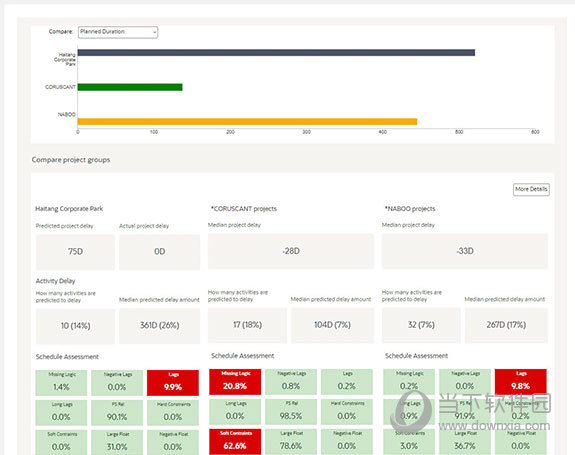Click the Compare project groups title
This screenshot has width=575, height=455.
pyautogui.click(x=71, y=160)
